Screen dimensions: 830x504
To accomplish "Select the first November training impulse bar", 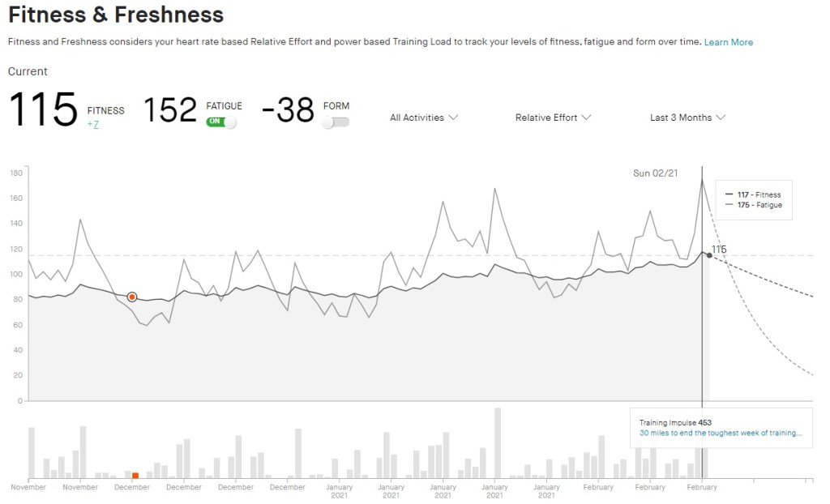I will pyautogui.click(x=32, y=452).
